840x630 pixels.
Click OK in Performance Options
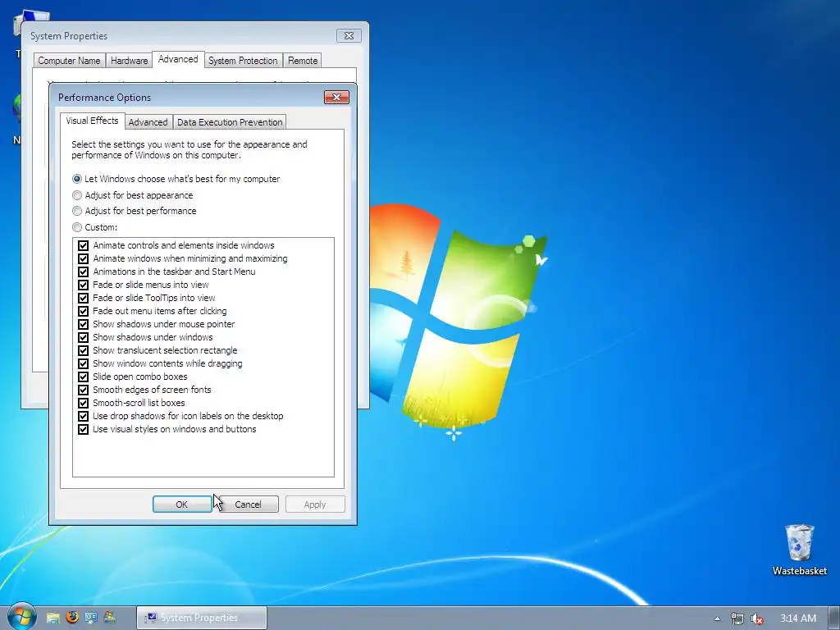click(x=181, y=504)
